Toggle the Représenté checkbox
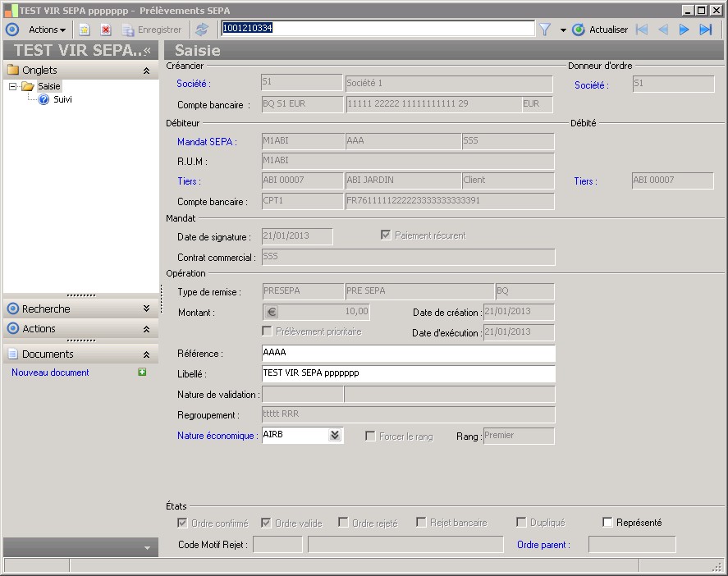Screen dimensions: 728x576 pyautogui.click(x=608, y=523)
